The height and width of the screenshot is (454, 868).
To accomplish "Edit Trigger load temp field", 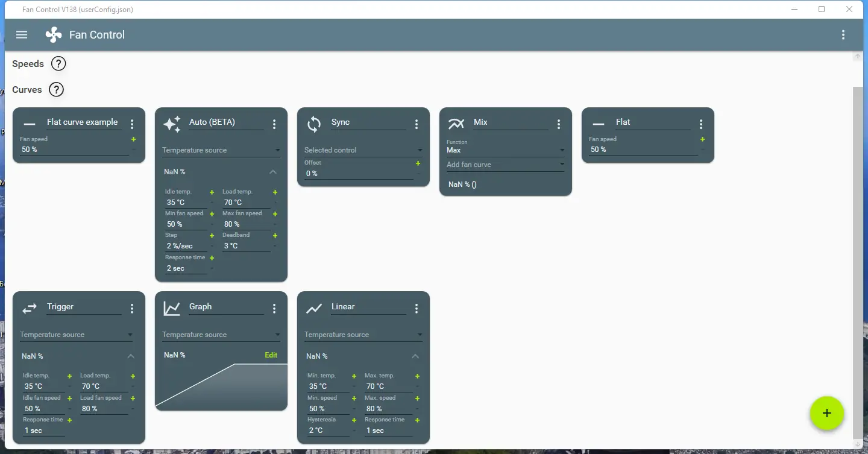I will coord(104,386).
